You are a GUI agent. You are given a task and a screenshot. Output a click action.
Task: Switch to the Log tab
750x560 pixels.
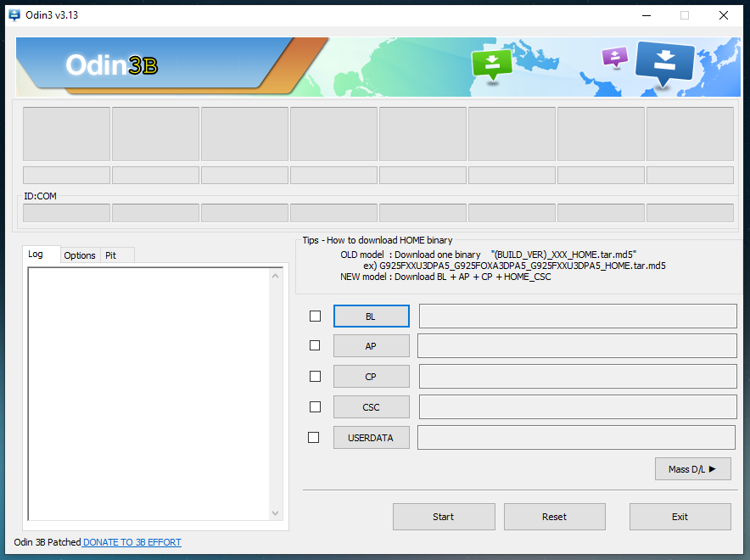[x=41, y=254]
